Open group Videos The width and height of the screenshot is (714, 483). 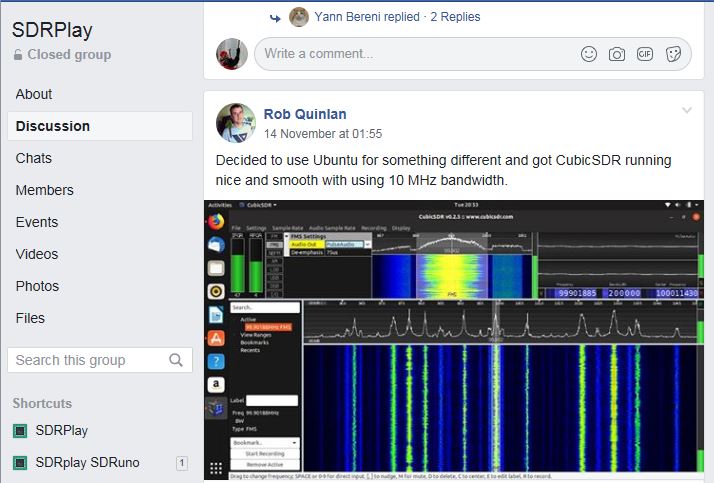point(36,254)
